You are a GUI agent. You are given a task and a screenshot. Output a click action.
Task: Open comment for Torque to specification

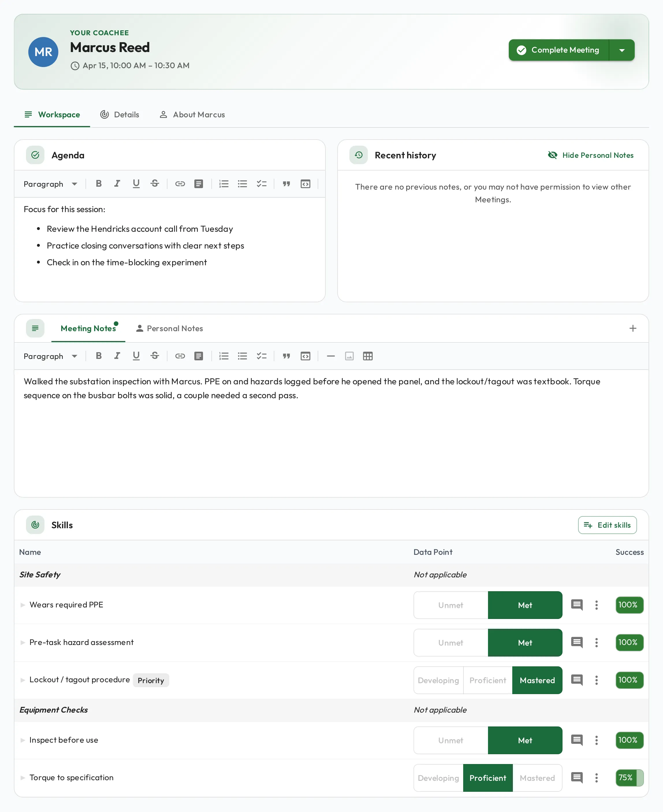577,778
